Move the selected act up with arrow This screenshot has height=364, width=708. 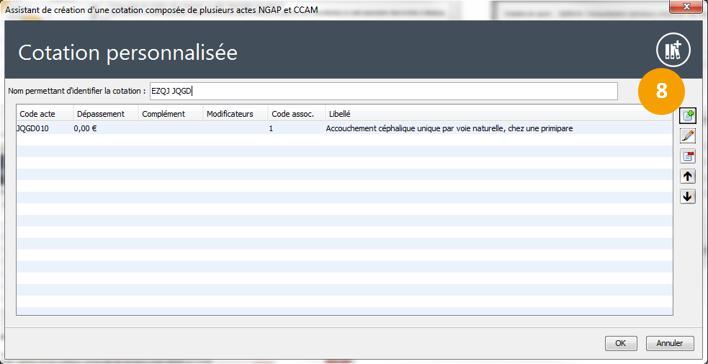click(x=688, y=176)
